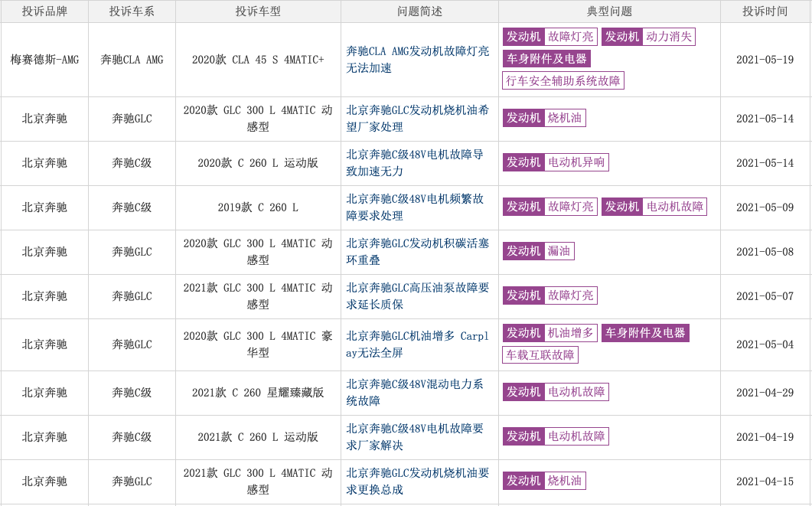Image resolution: width=812 pixels, height=506 pixels.
Task: Click the '投诉品牌' column header
Action: tap(44, 11)
